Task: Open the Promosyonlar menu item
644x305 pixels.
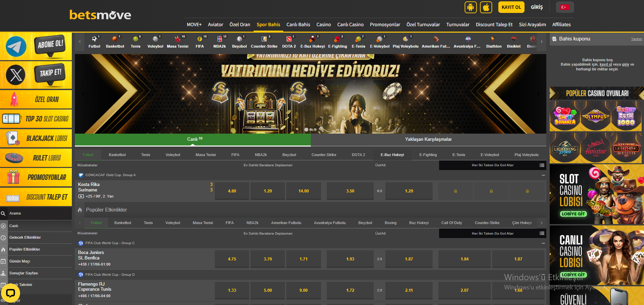Action: pyautogui.click(x=385, y=24)
